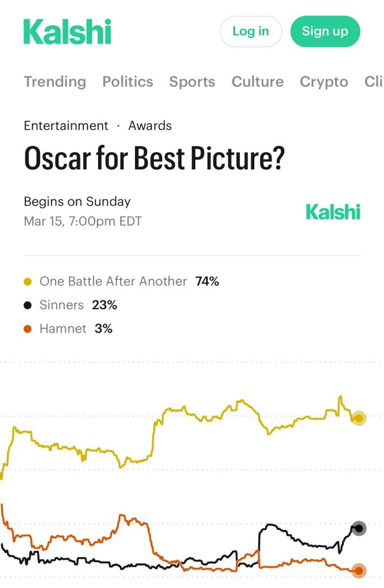Click the yellow dot beside One Battle After Another
Screen dimensions: 384x588
tap(28, 282)
